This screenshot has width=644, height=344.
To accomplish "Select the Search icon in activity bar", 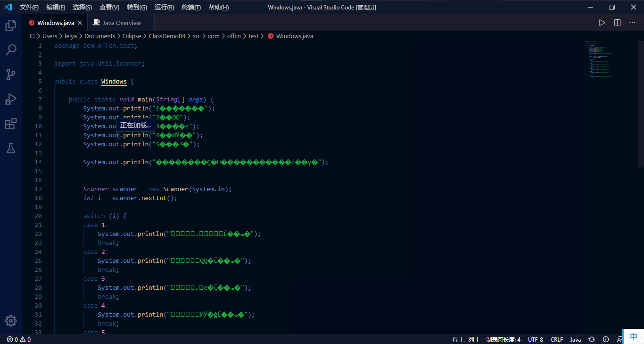I will [10, 50].
